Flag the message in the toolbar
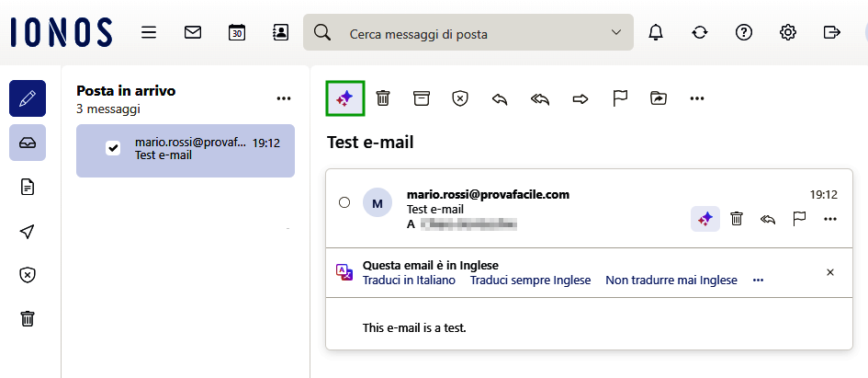The width and height of the screenshot is (868, 378). tap(620, 98)
